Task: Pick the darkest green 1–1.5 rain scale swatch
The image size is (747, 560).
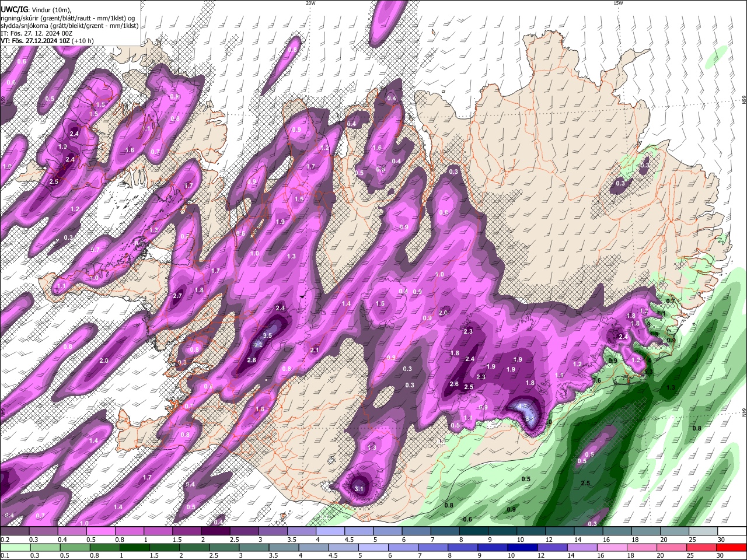Action: tap(134, 548)
